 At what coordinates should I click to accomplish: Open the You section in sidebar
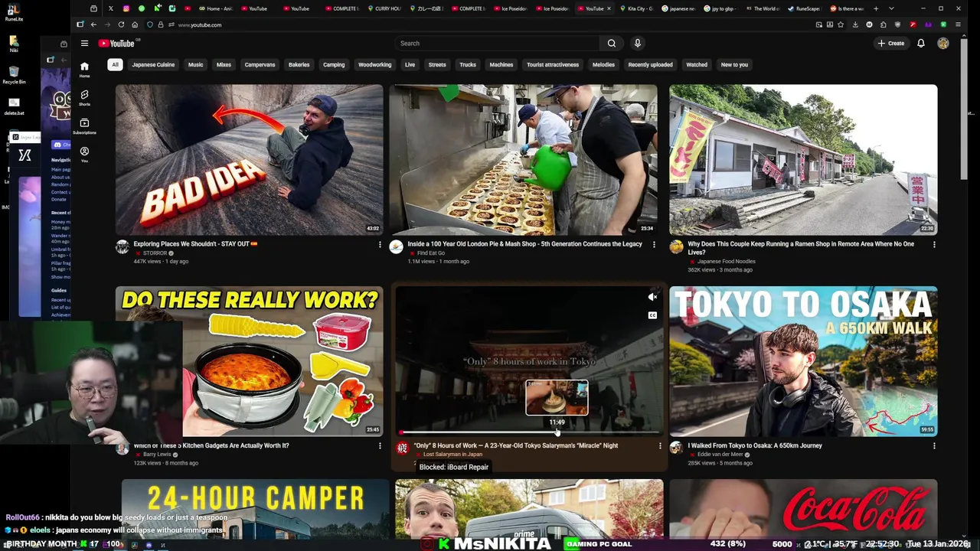pyautogui.click(x=84, y=154)
